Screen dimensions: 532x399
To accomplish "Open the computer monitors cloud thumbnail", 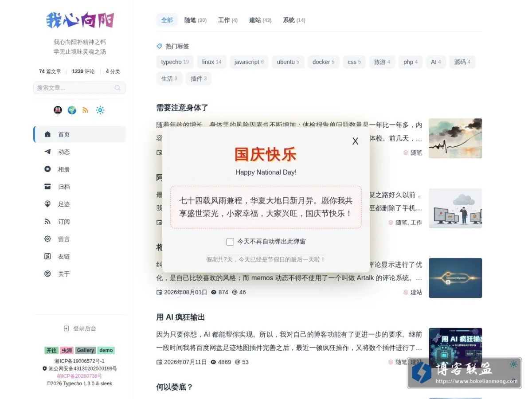I will 455,208.
